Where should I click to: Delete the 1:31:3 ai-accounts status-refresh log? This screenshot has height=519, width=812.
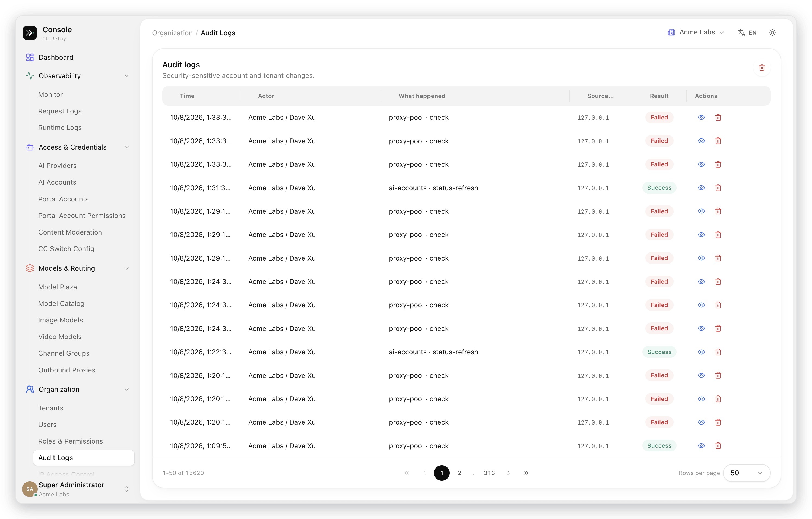tap(718, 188)
